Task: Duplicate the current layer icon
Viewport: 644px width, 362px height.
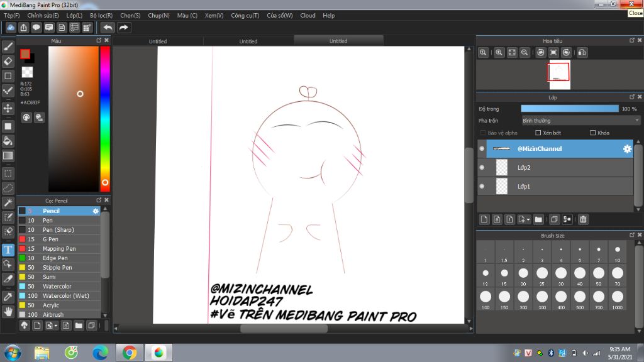Action: 554,219
